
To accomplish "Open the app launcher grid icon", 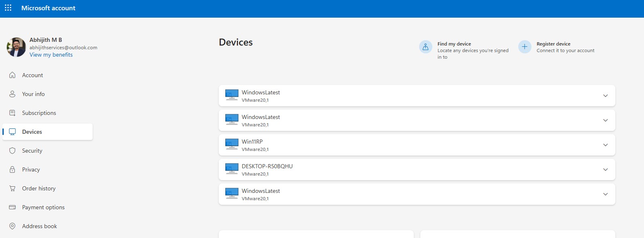I will pyautogui.click(x=8, y=8).
